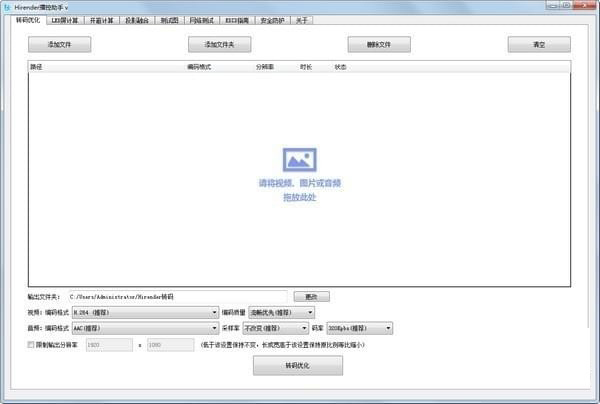Screen dimensions: 600x404
Task: Open the 采样率 dropdown
Action: click(276, 328)
